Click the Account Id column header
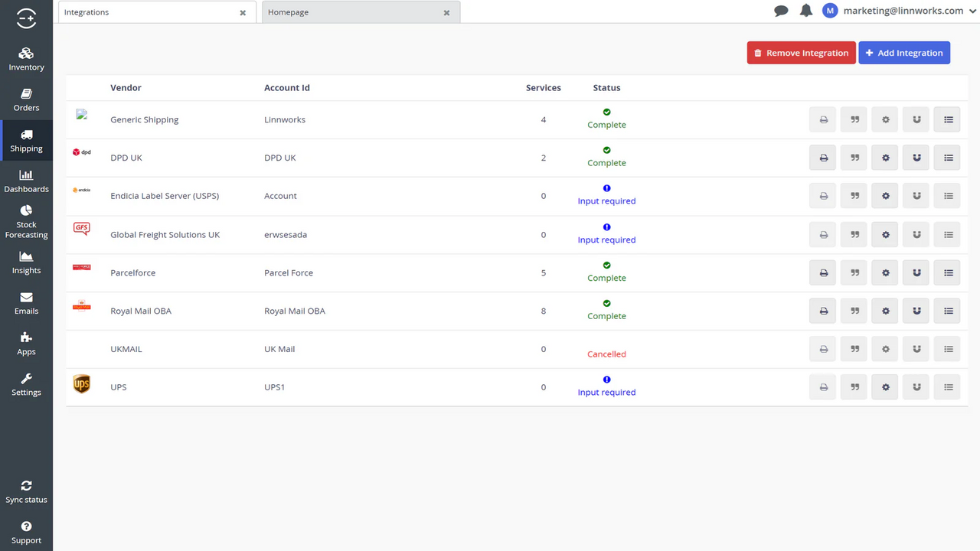The height and width of the screenshot is (551, 980). click(287, 88)
